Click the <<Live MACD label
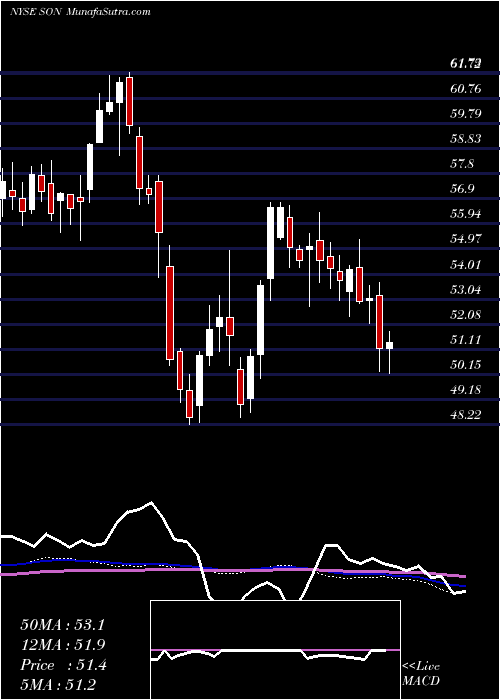The width and height of the screenshot is (500, 700). tap(421, 673)
